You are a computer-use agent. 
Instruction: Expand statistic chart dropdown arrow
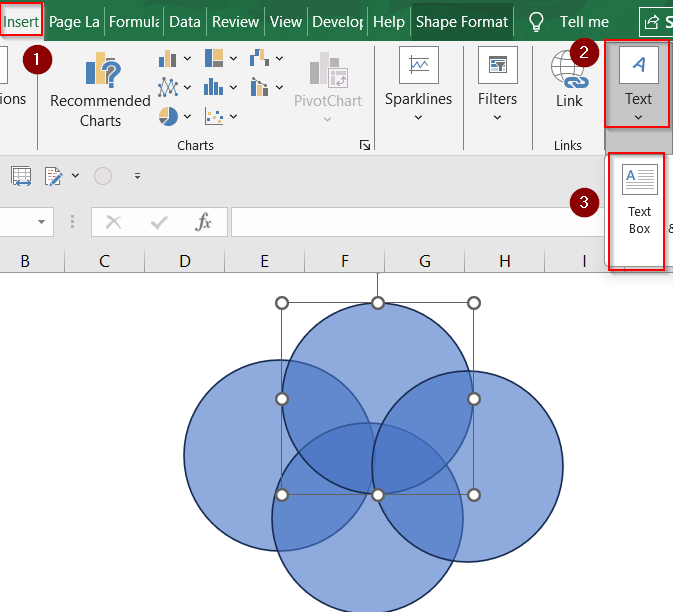[233, 88]
